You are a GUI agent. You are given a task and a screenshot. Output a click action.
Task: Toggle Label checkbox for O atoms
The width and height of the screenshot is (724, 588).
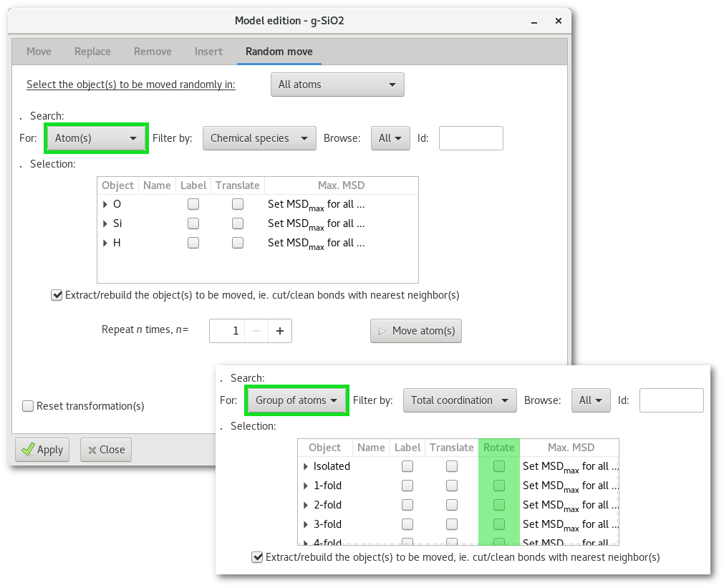pos(193,204)
